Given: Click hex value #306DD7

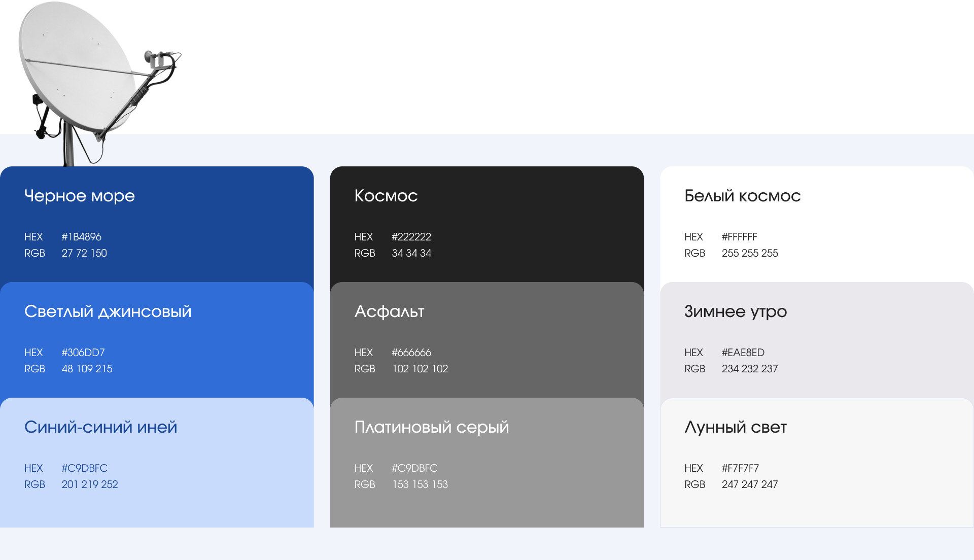Looking at the screenshot, I should click(x=83, y=353).
